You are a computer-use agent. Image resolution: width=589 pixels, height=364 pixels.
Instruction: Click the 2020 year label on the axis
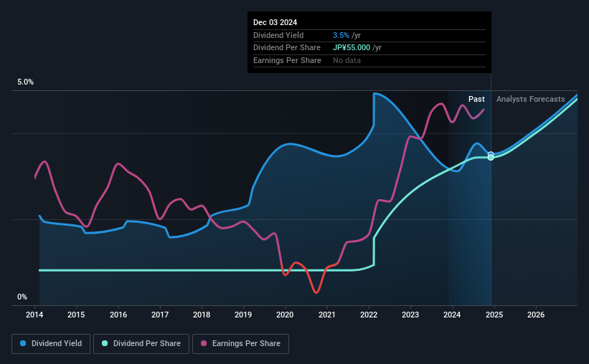(x=285, y=315)
